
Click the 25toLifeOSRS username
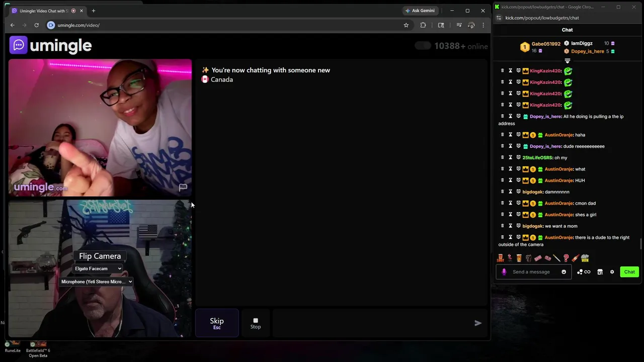[x=537, y=158]
